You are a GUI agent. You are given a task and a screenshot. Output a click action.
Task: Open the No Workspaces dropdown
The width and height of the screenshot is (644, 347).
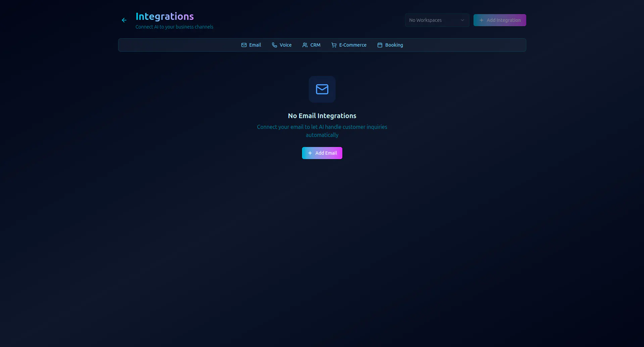tap(437, 20)
